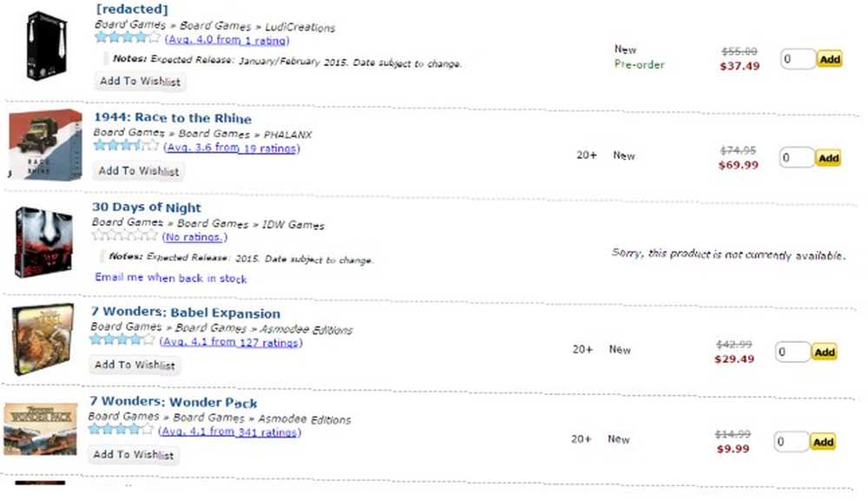This screenshot has height=501, width=868.
Task: Add 1944: Race to the Rhine to wishlist
Action: coord(138,171)
